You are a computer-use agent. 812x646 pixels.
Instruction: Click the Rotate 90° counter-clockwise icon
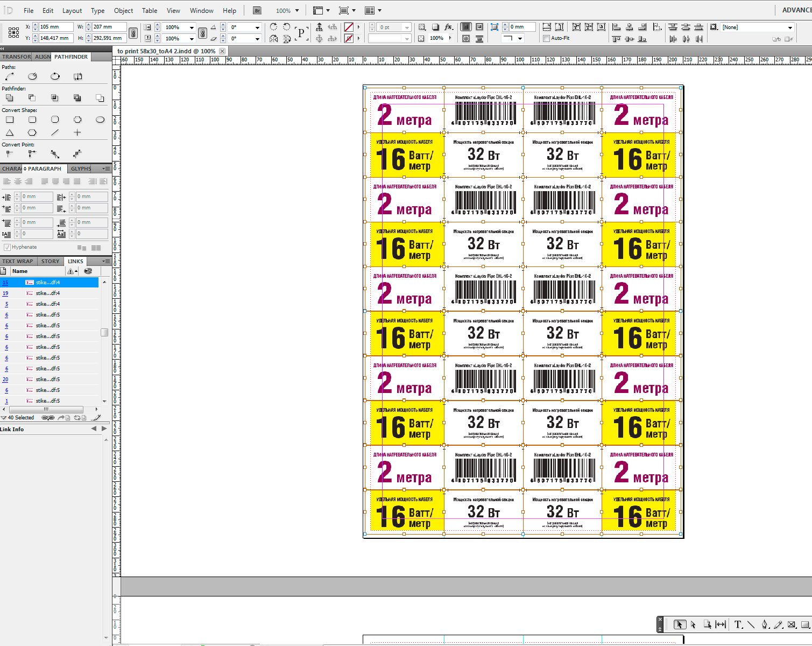(286, 27)
